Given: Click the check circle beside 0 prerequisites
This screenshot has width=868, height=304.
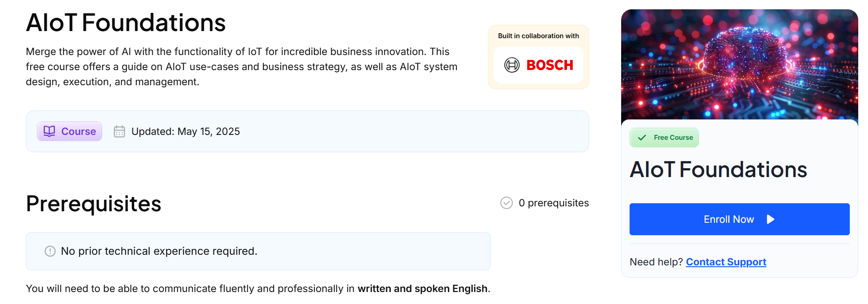Looking at the screenshot, I should pyautogui.click(x=507, y=203).
